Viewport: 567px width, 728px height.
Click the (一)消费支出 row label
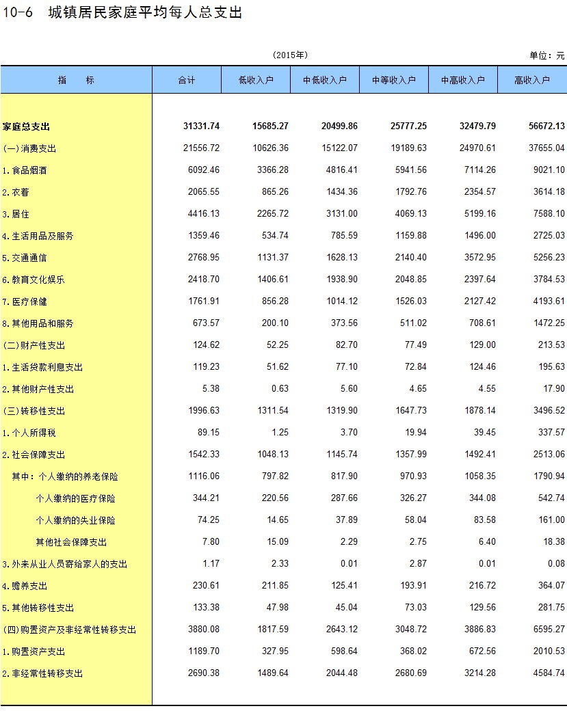pos(29,148)
